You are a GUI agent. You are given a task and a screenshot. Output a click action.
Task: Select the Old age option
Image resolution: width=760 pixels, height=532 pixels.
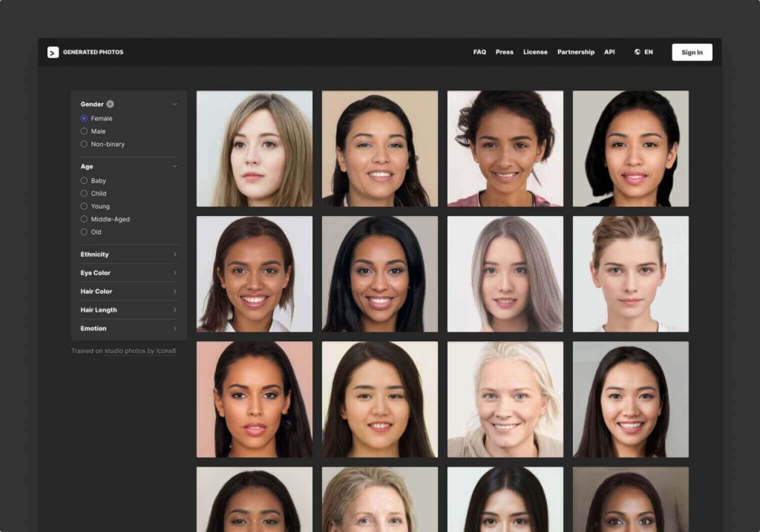click(x=84, y=232)
